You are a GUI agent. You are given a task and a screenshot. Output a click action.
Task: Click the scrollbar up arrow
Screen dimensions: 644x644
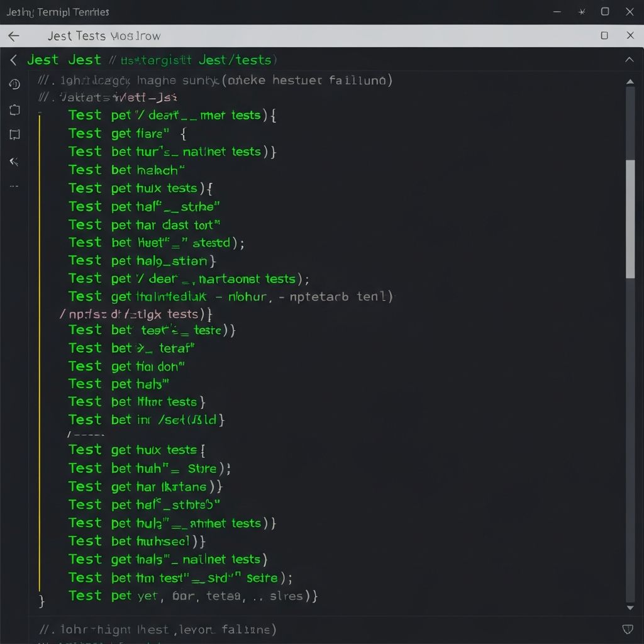point(630,82)
